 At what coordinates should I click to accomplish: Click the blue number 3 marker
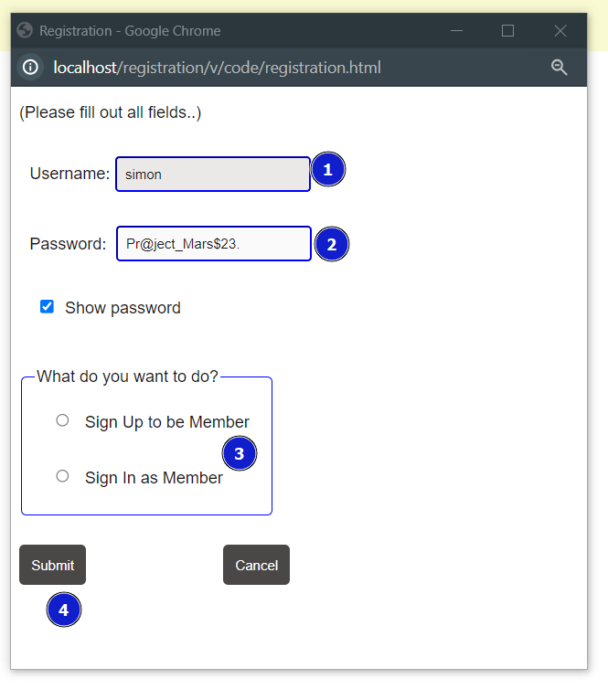coord(239,453)
